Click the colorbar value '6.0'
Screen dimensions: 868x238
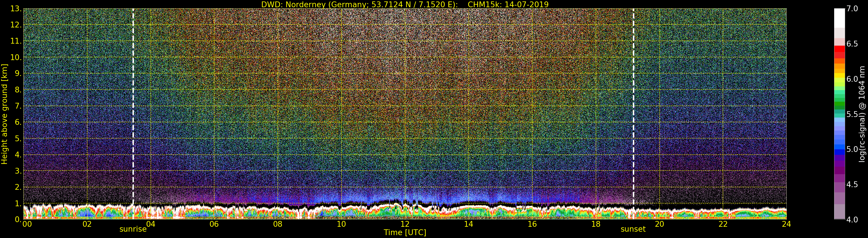(852, 79)
